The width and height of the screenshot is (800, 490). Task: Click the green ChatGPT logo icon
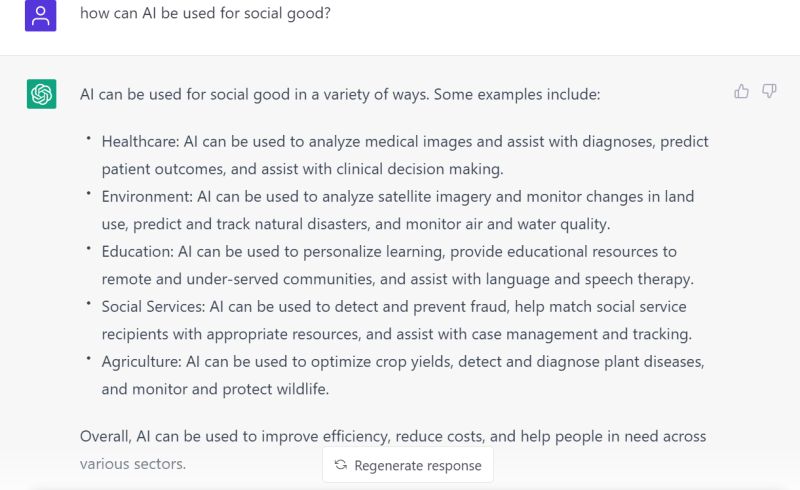click(x=41, y=94)
